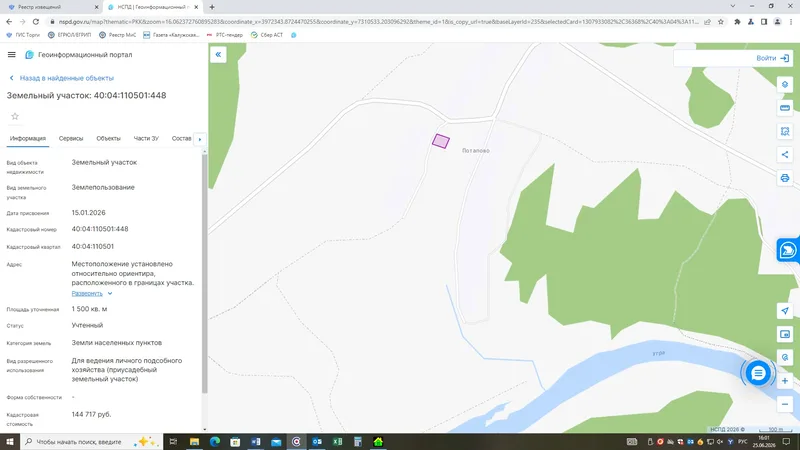This screenshot has width=800, height=450.
Task: Activate the my-location arrow icon
Action: [785, 311]
